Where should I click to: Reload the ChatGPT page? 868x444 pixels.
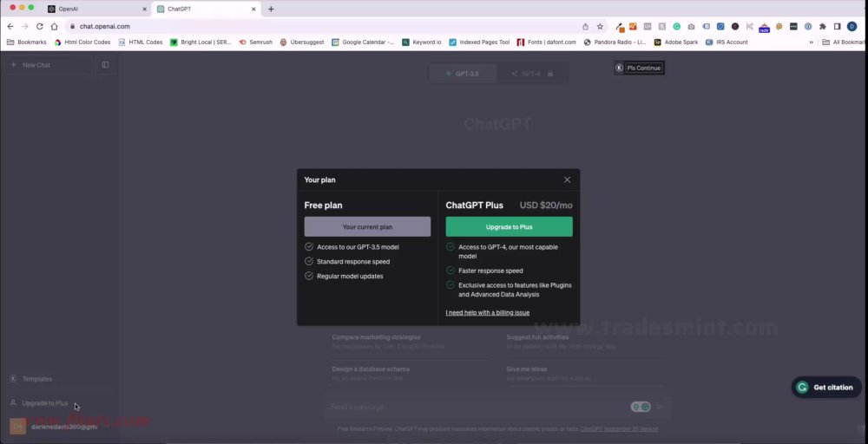(x=40, y=27)
